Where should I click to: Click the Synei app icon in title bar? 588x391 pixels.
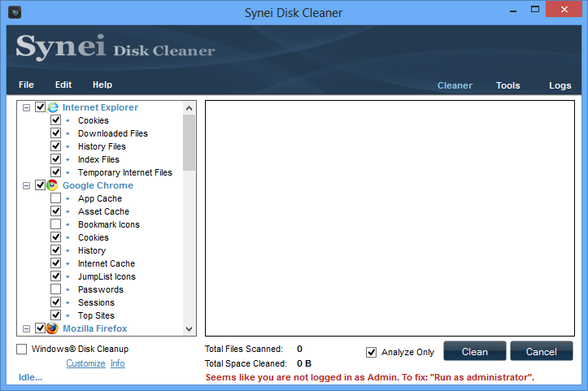(x=15, y=12)
